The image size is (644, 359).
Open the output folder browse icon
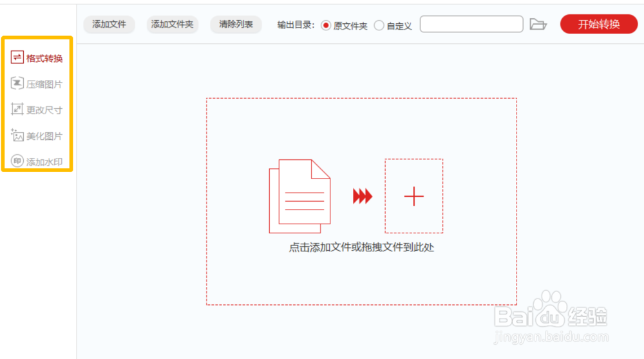tap(538, 24)
